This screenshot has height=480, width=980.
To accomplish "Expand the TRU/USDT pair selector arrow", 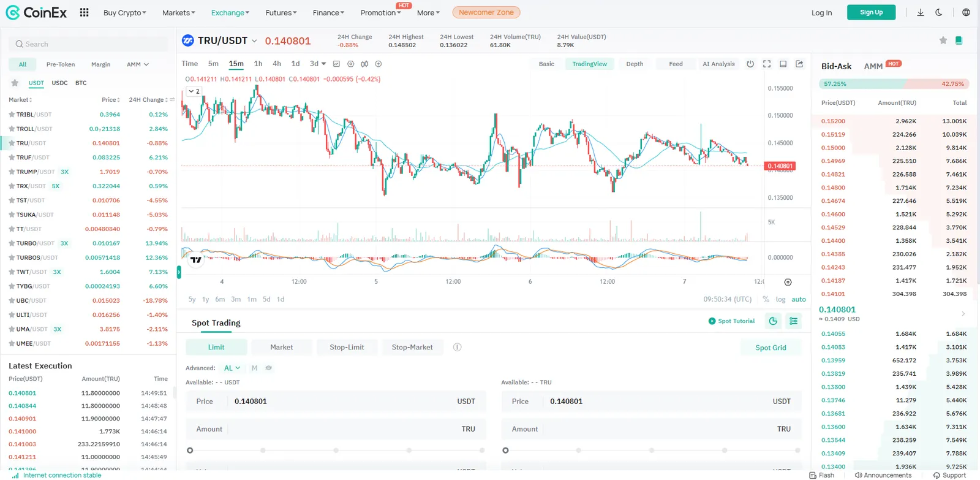I will (254, 41).
